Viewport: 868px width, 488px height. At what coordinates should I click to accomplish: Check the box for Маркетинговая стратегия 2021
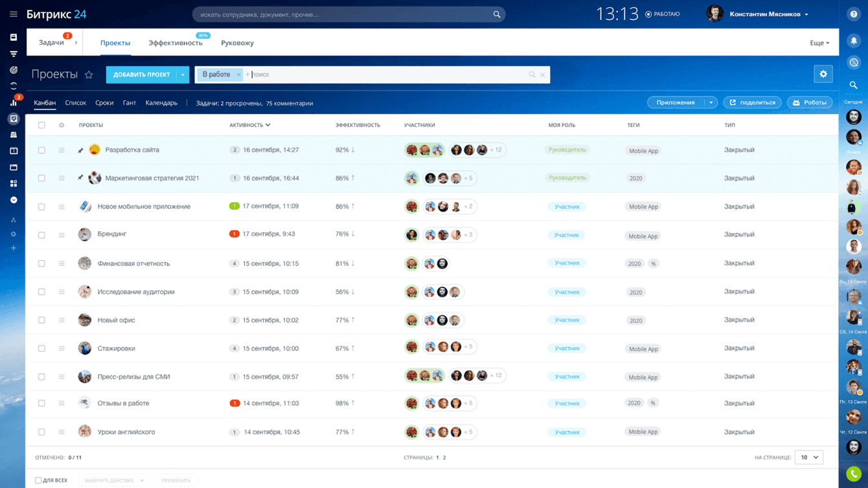[41, 178]
